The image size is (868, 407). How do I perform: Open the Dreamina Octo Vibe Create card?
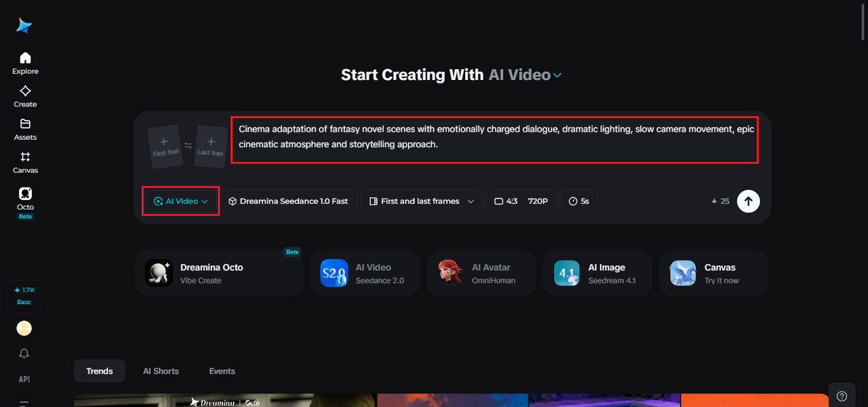coord(219,273)
